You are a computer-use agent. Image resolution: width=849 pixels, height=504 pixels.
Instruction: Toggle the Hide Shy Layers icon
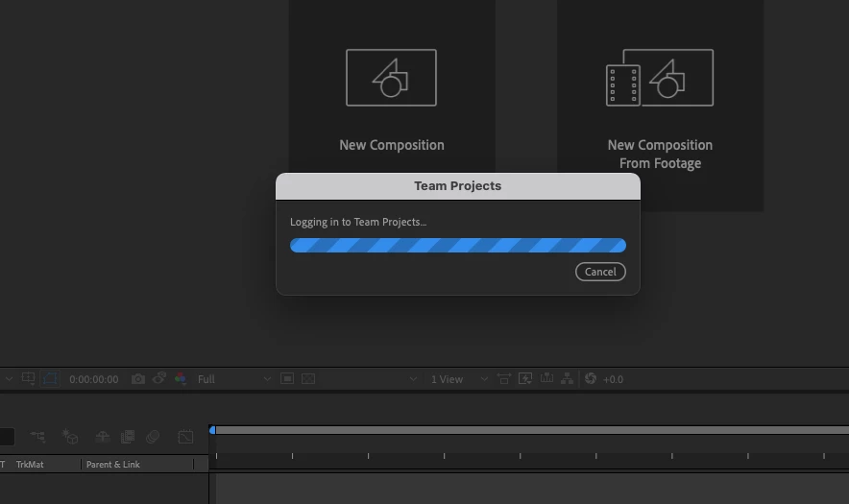click(103, 437)
